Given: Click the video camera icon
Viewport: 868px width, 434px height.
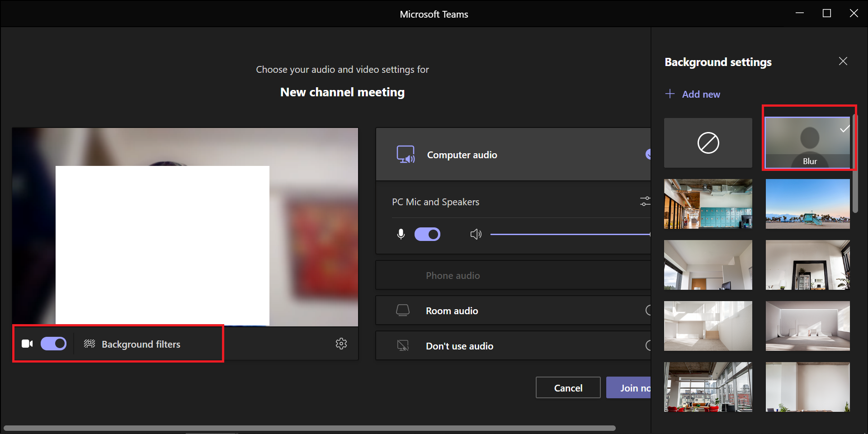Looking at the screenshot, I should coord(27,344).
